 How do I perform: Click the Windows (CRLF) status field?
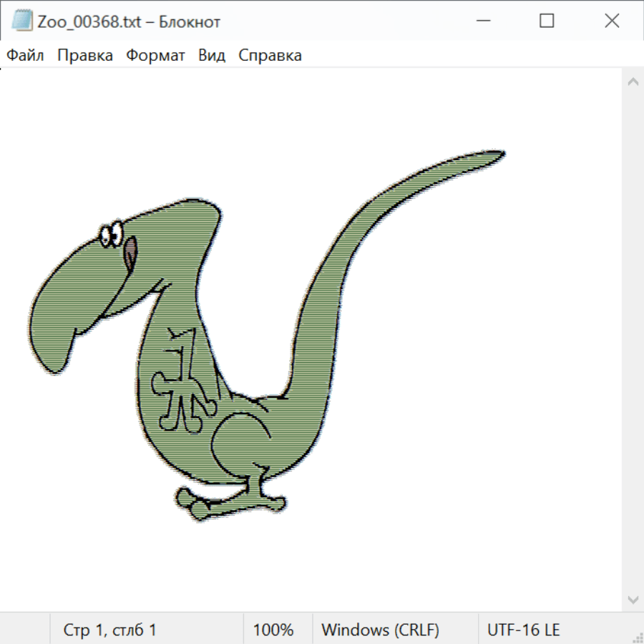pos(380,630)
